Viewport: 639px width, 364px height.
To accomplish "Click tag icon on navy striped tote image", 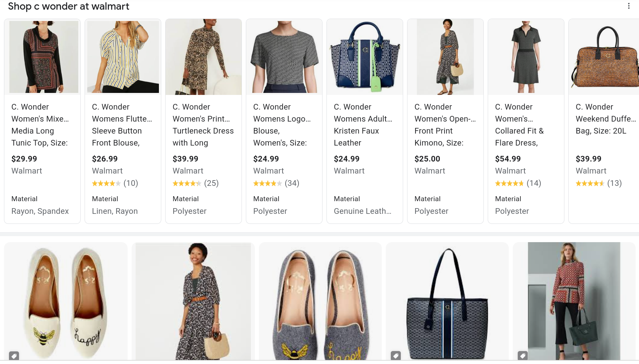I will [396, 355].
